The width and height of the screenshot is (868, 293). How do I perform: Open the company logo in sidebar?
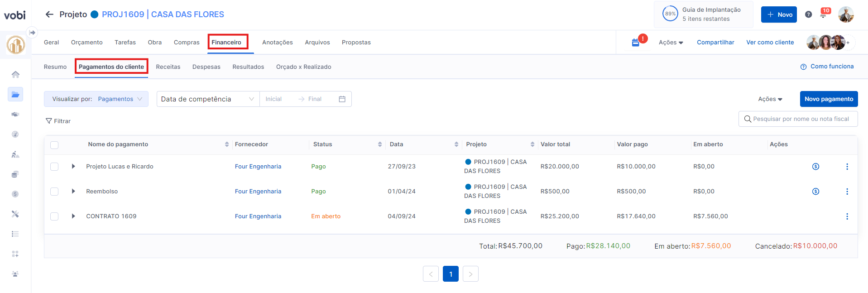click(15, 45)
